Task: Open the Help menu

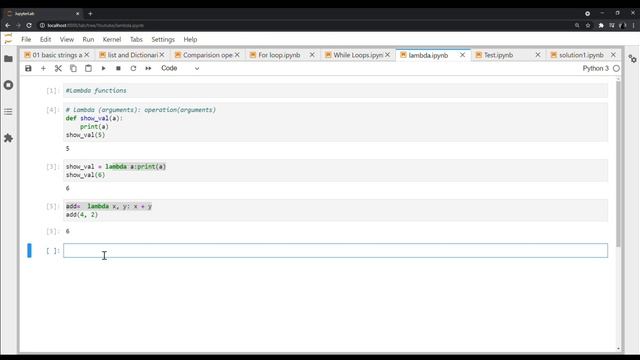Action: pos(190,40)
